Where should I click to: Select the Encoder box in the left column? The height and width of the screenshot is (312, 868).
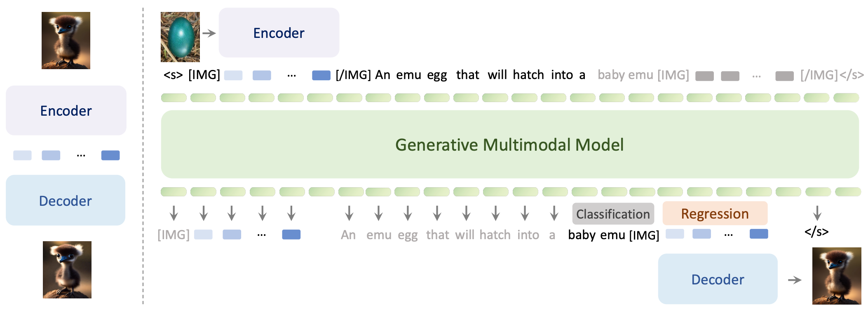pos(66,111)
